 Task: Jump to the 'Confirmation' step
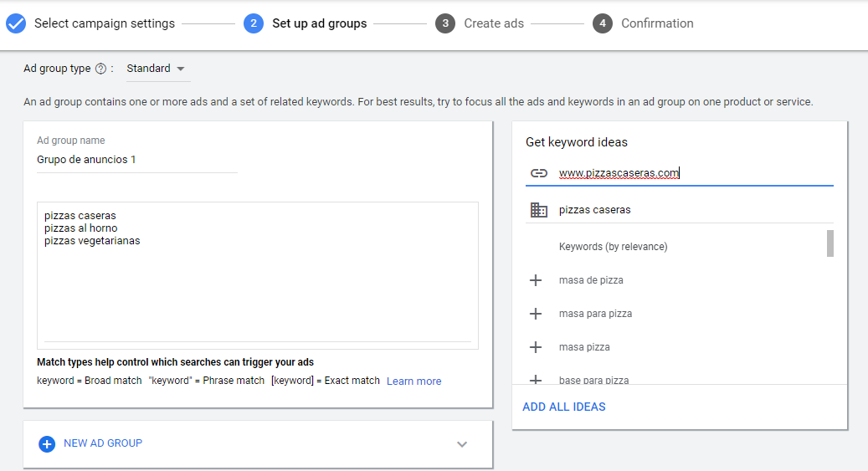[x=657, y=23]
